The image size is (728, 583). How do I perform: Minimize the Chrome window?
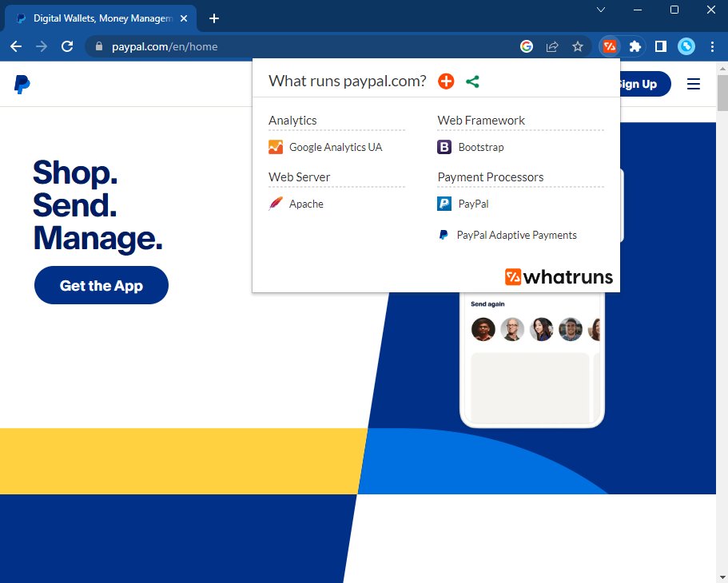coord(638,10)
